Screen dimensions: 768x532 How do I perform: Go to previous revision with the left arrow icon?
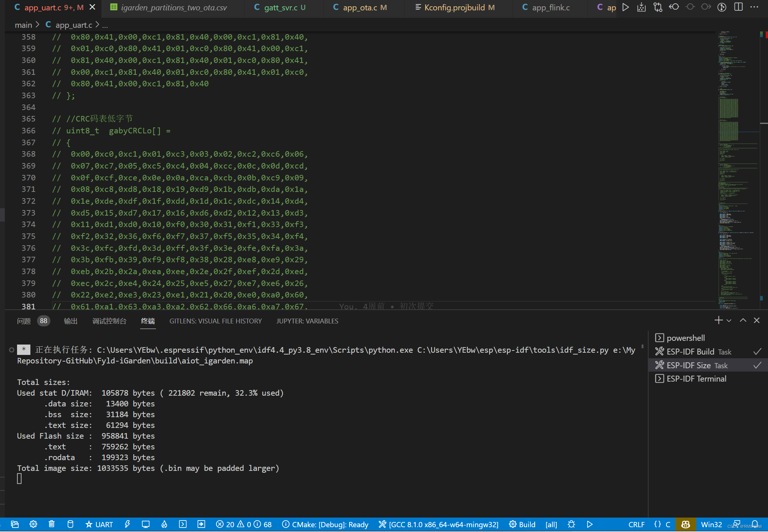674,7
